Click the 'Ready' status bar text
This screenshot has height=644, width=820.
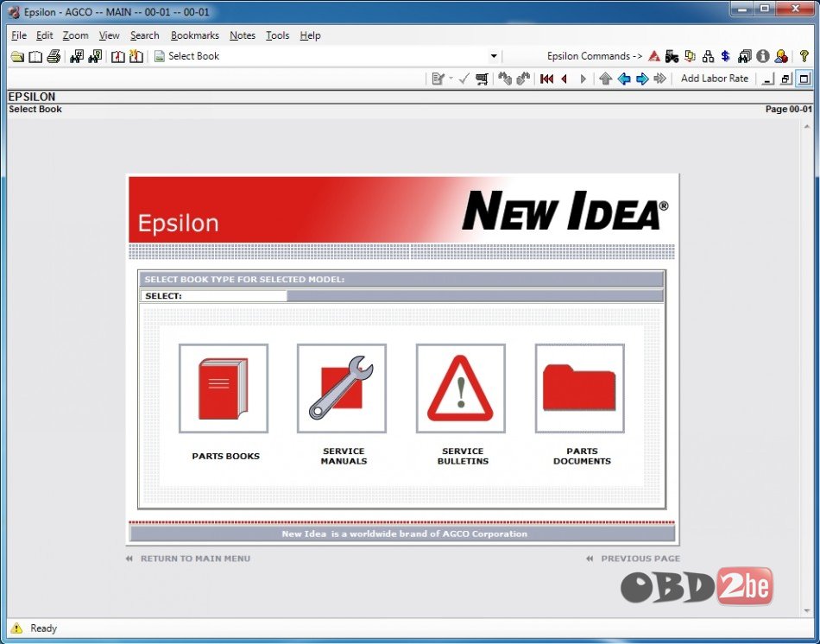point(43,628)
